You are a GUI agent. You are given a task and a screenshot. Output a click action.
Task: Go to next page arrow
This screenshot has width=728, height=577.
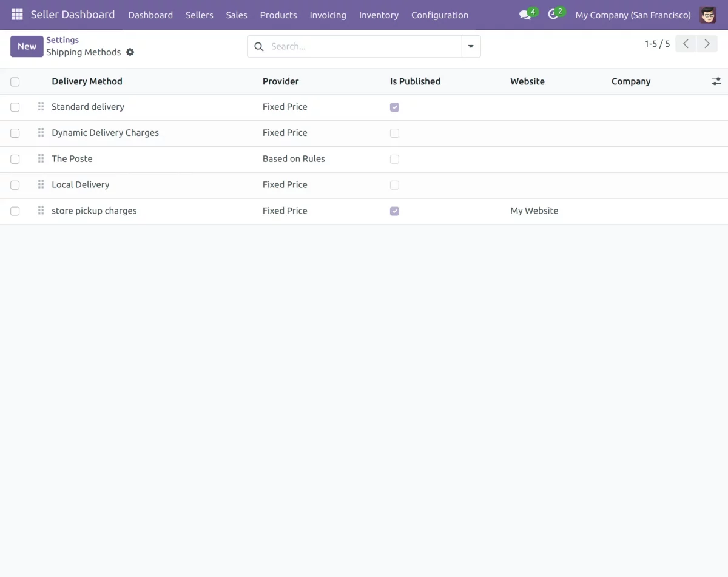point(707,44)
